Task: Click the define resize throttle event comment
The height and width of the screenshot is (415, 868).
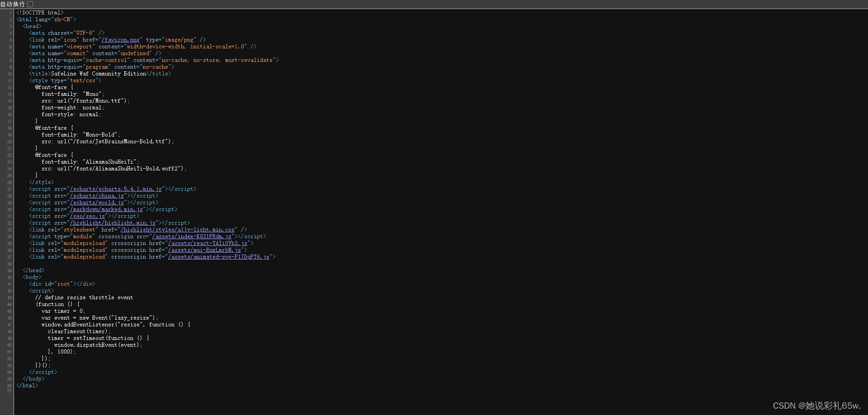Action: pos(84,297)
